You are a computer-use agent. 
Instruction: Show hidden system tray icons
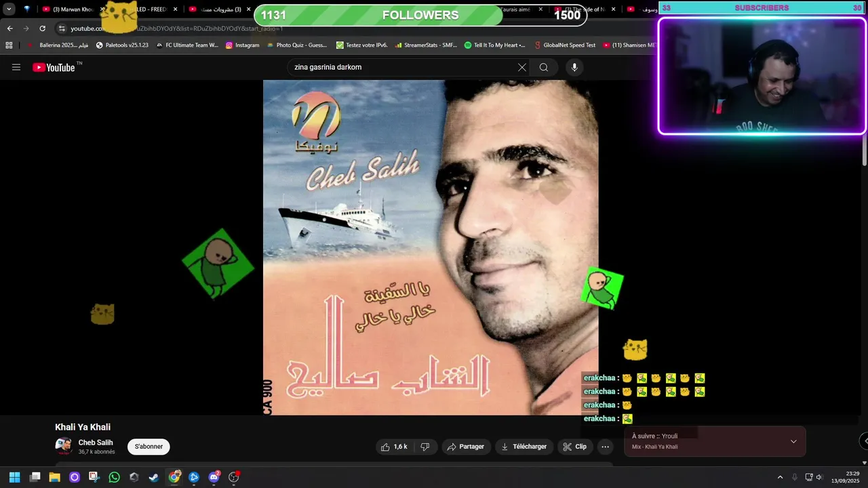pyautogui.click(x=780, y=477)
